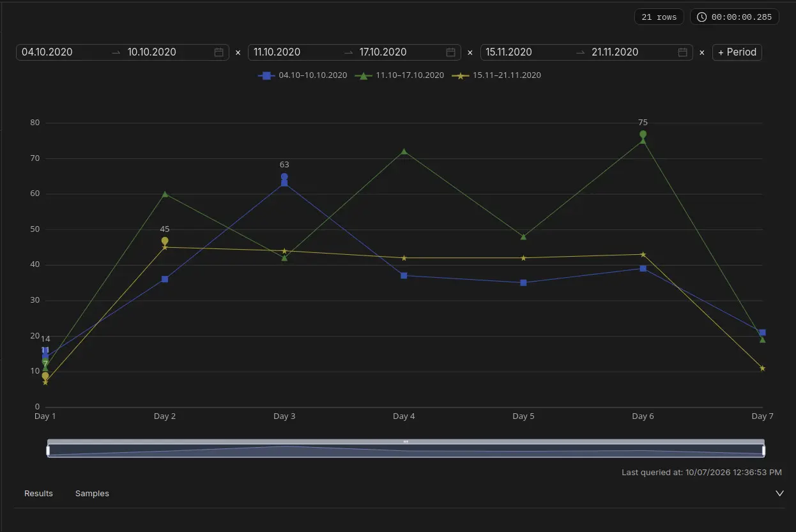Screen dimensions: 796x532
Task: Select the green max marker labeled 75
Action: 643,134
